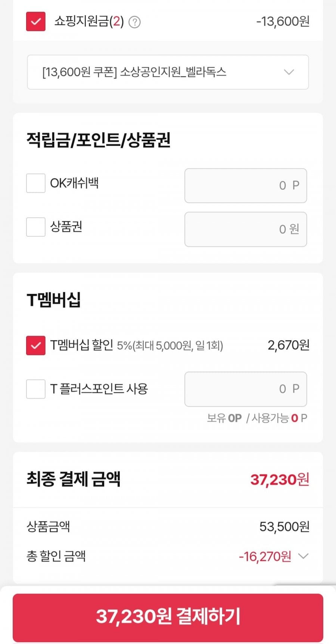Tap the T 플러스포인트 사용 label

click(x=99, y=389)
